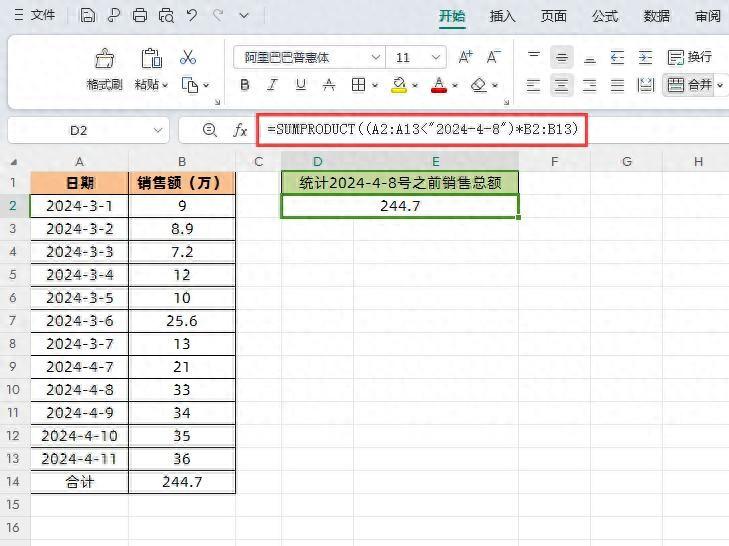Expand quick access toolbar customization chevron

[x=244, y=16]
